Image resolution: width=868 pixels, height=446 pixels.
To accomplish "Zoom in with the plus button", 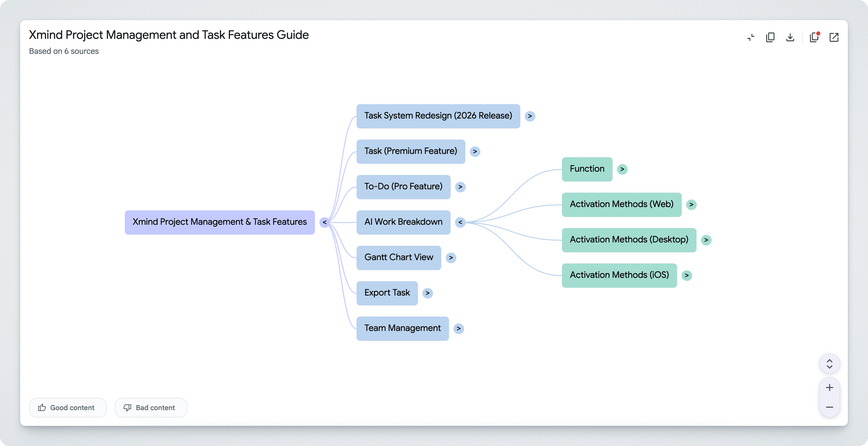I will 829,388.
